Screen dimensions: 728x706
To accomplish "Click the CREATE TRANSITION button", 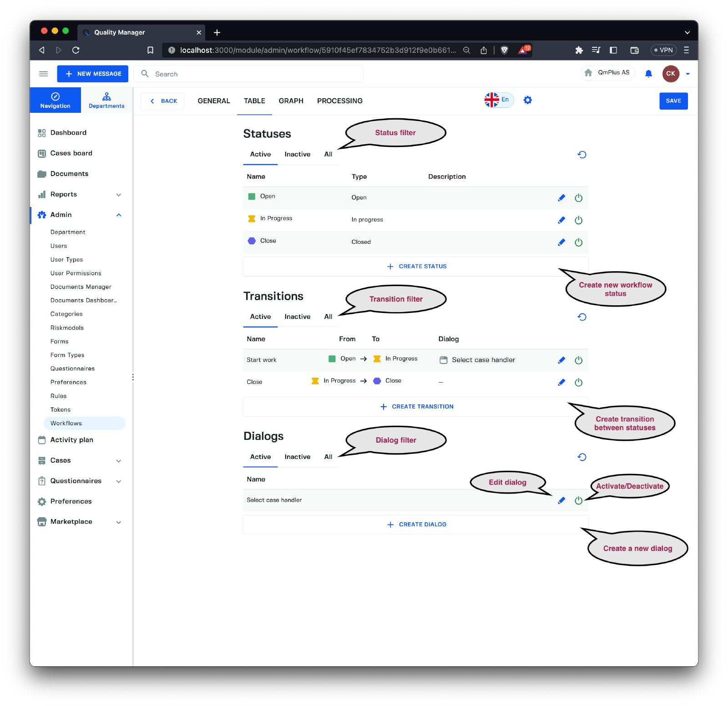I will click(416, 407).
